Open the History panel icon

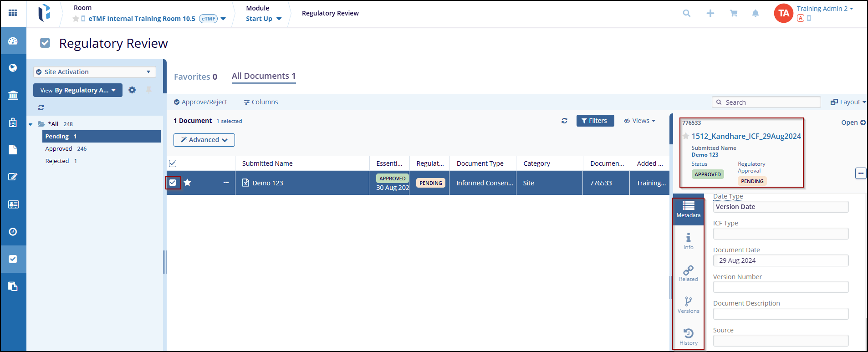(688, 336)
